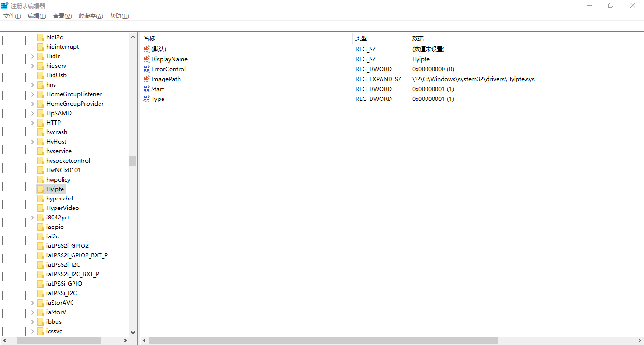The height and width of the screenshot is (345, 644).
Task: Click the hvcrash folder icon
Action: pos(40,132)
